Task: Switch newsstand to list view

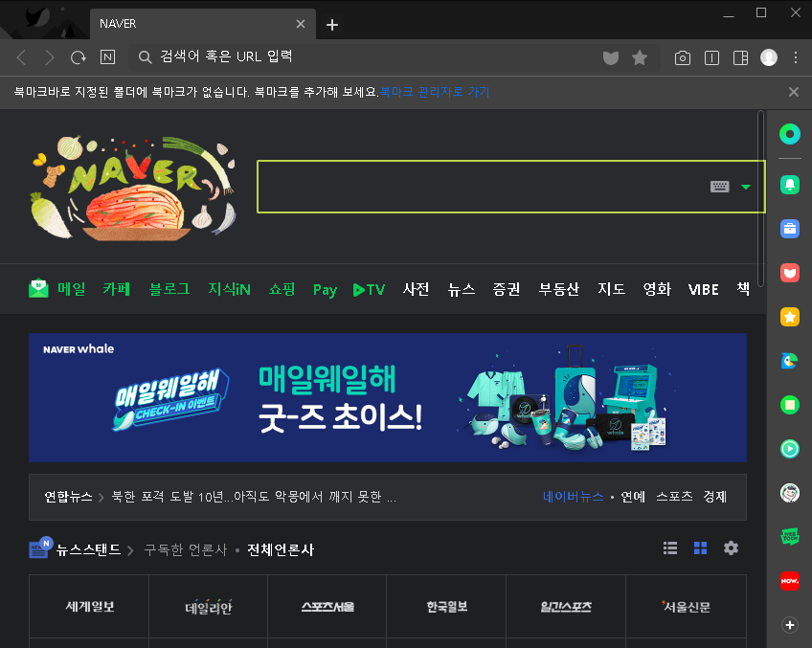Action: (670, 548)
